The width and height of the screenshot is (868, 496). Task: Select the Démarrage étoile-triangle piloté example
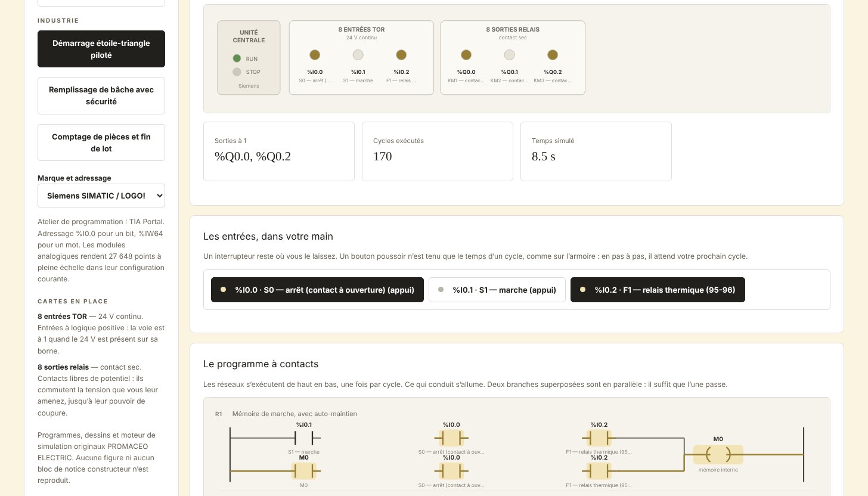(101, 49)
